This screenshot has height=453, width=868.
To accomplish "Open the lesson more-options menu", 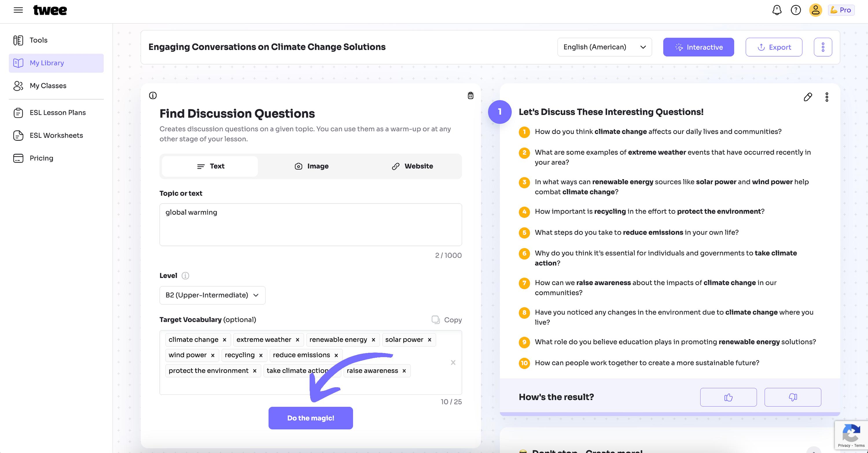I will pos(823,47).
